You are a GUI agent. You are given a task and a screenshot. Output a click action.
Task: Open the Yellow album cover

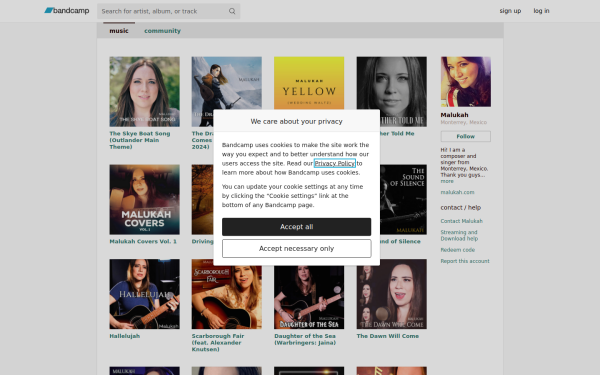click(x=309, y=83)
